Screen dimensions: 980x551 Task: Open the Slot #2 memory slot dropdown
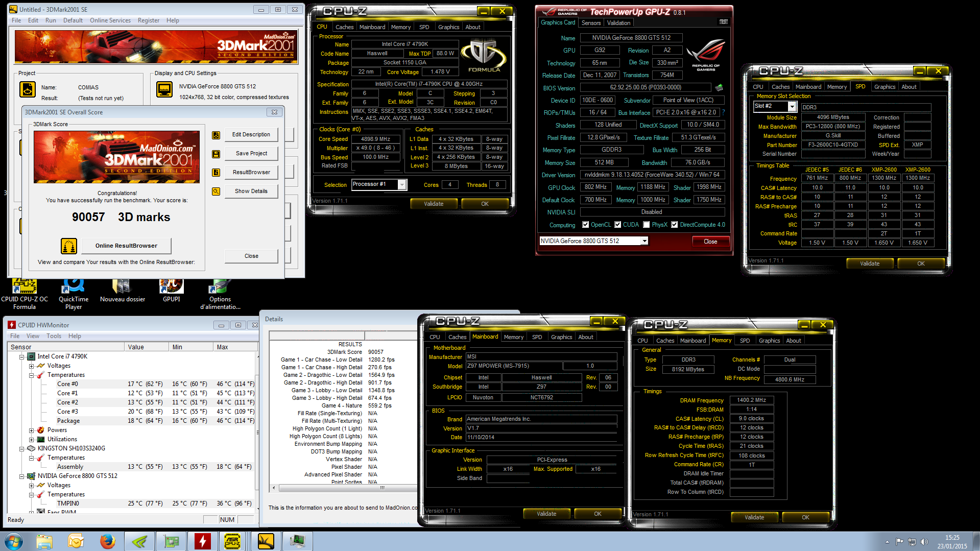click(x=792, y=107)
